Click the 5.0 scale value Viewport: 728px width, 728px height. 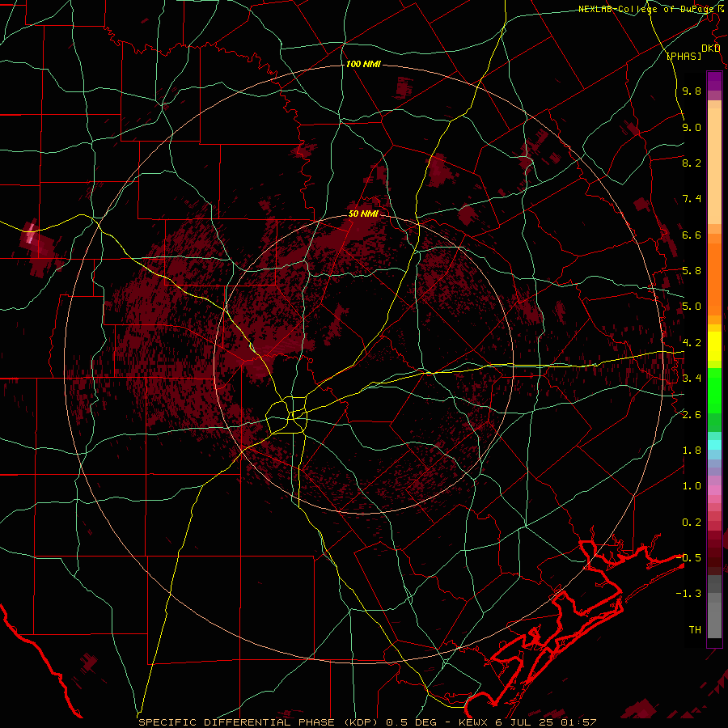(x=692, y=307)
